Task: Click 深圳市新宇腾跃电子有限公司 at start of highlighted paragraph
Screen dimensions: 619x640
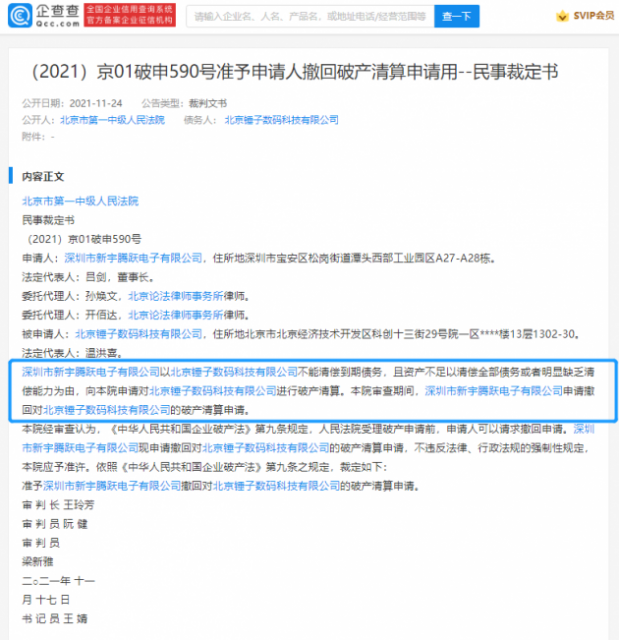Action: tap(91, 372)
